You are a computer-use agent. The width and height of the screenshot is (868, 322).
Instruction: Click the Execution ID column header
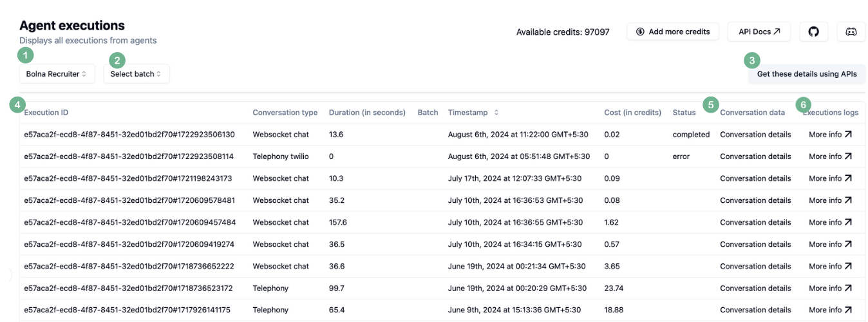(x=46, y=113)
